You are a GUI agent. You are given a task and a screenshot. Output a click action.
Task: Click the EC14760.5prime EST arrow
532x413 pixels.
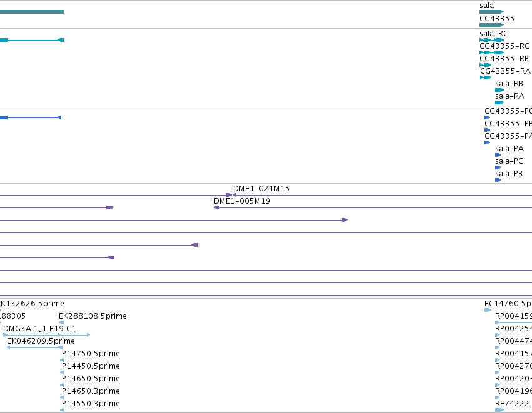tap(488, 310)
